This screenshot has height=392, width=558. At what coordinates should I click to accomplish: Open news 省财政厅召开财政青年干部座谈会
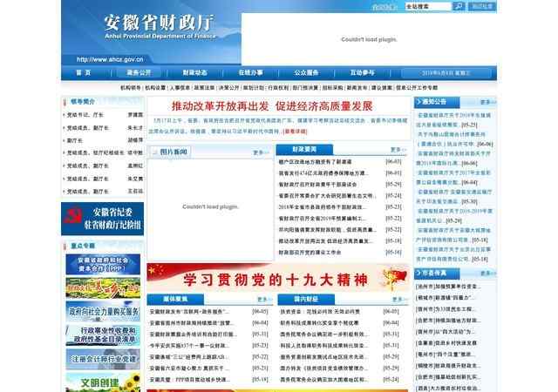[x=317, y=185]
